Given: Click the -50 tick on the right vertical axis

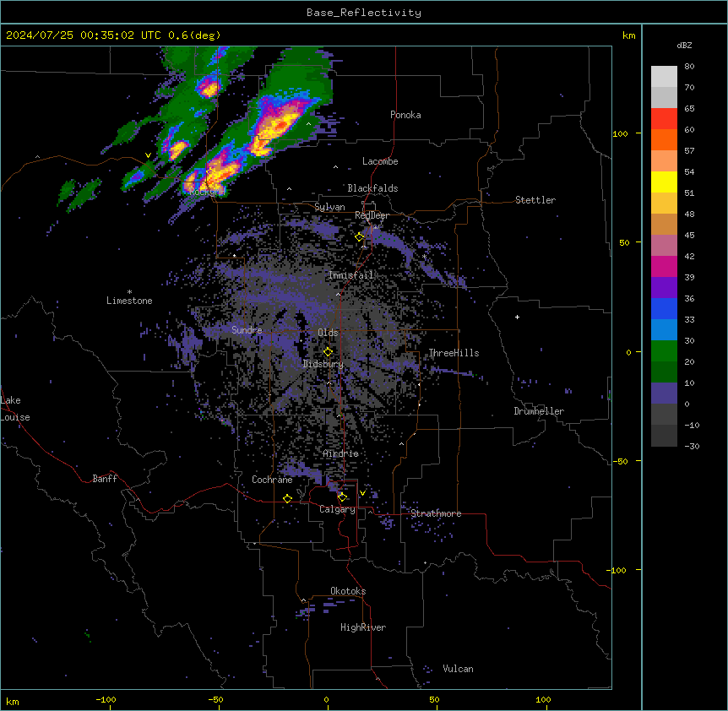Looking at the screenshot, I should click(620, 461).
